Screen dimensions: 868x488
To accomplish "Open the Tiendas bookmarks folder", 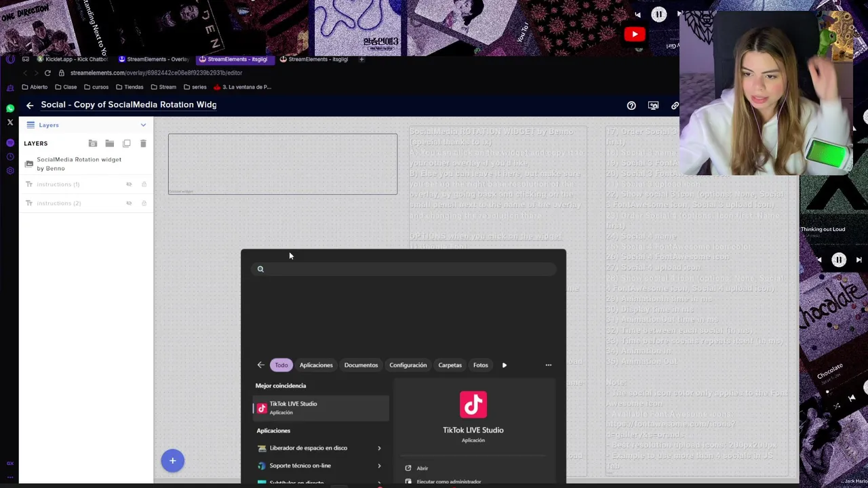I will [x=130, y=87].
